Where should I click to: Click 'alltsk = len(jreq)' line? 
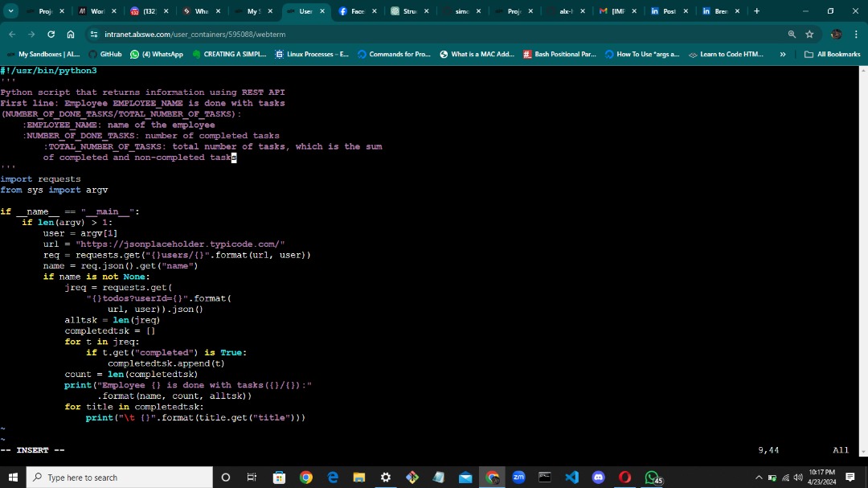(x=113, y=320)
